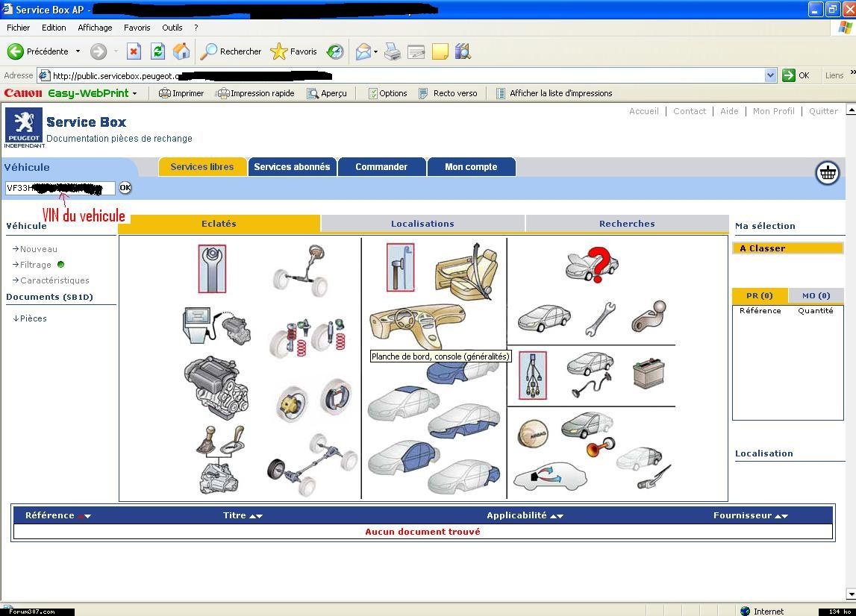Click the Imprimer button in Canon toolbar
Screen dimensions: 856x616
(x=181, y=93)
